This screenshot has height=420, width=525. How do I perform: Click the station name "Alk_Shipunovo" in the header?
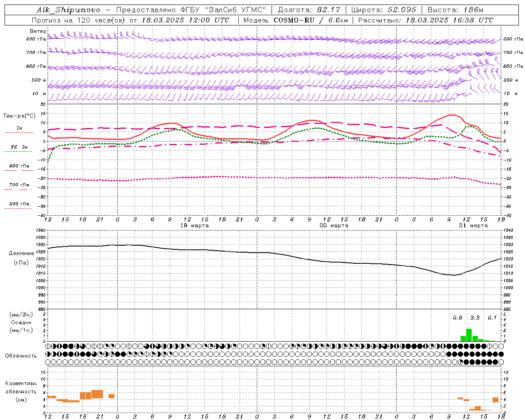(x=68, y=10)
